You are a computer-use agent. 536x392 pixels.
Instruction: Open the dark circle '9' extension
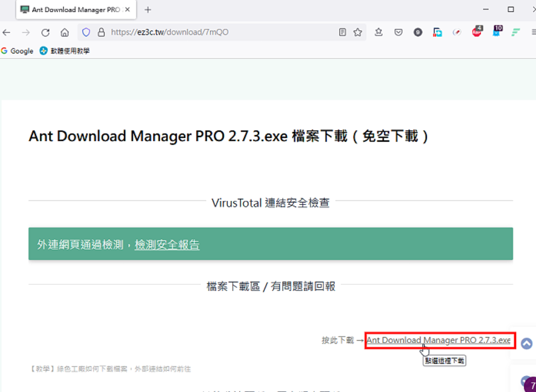tap(418, 32)
